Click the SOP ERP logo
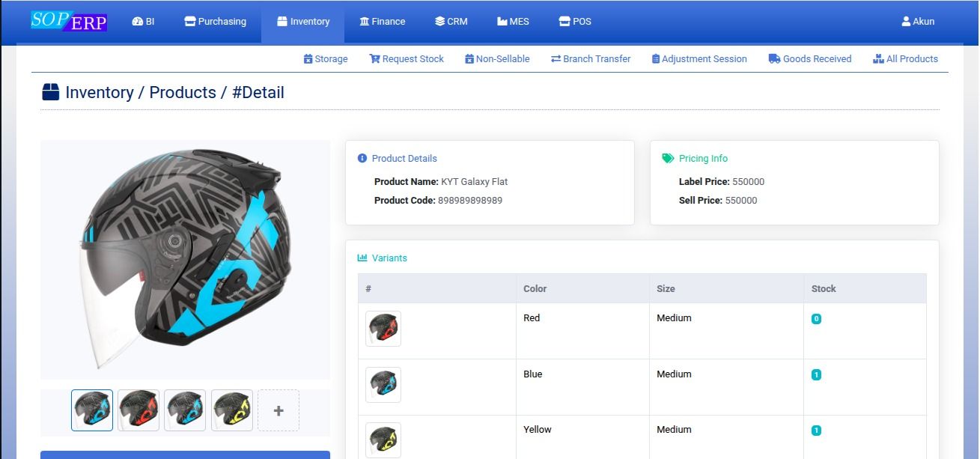Image resolution: width=980 pixels, height=459 pixels. click(67, 19)
